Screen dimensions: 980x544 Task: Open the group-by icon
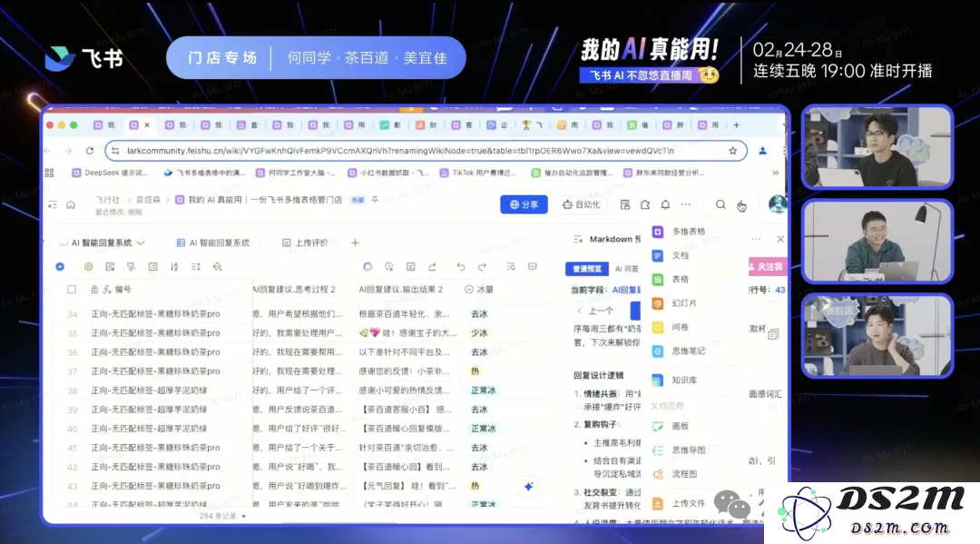coord(153,266)
